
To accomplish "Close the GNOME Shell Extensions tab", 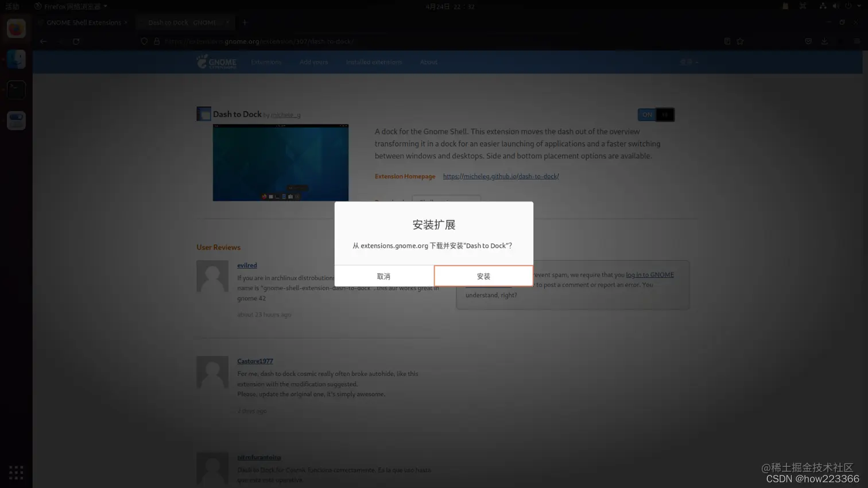I will (x=126, y=22).
